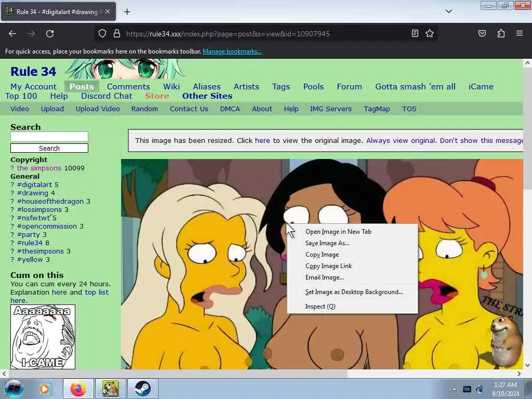Screen dimensions: 532x399
Task: Open the Extensions puzzle-piece icon
Action: pos(501,33)
